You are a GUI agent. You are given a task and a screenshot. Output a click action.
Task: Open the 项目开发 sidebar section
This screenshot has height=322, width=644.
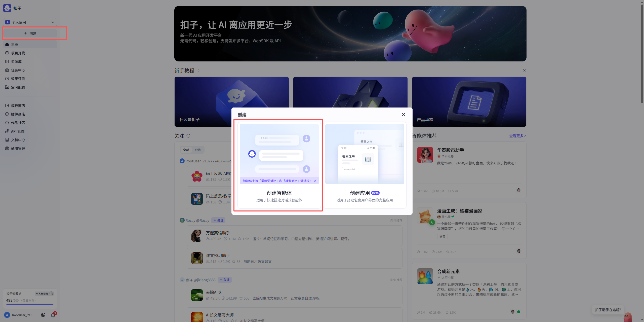point(18,53)
